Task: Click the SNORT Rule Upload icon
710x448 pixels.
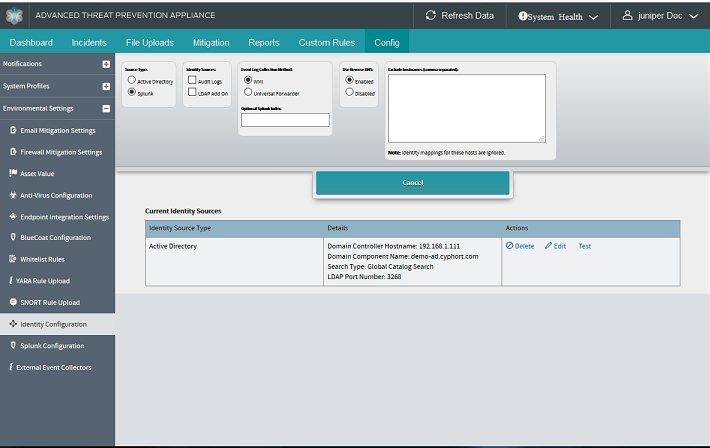Action: coord(13,302)
